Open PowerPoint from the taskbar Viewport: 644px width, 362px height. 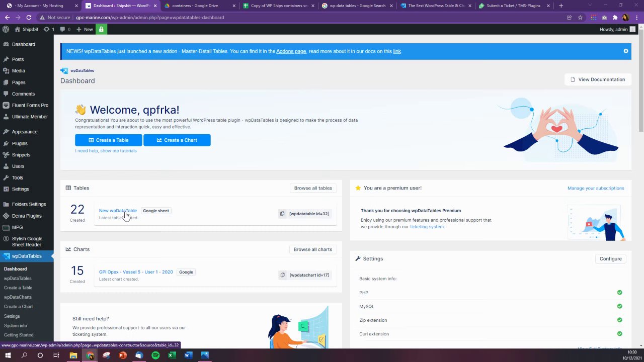pyautogui.click(x=123, y=355)
